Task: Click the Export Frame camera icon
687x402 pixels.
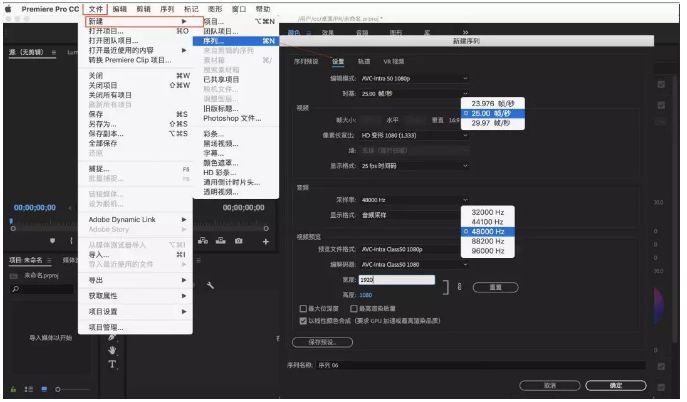Action: [239, 241]
